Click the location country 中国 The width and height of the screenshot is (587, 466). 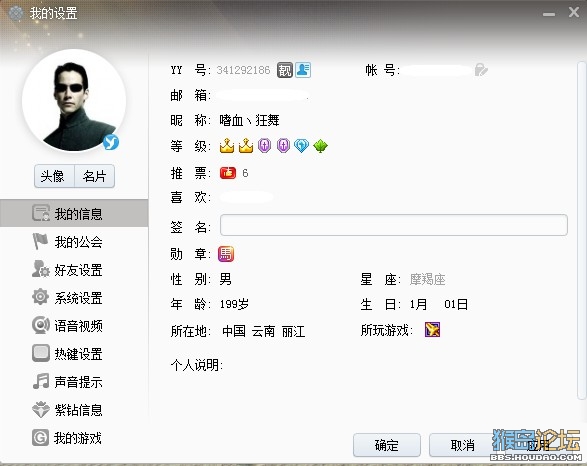pyautogui.click(x=234, y=331)
